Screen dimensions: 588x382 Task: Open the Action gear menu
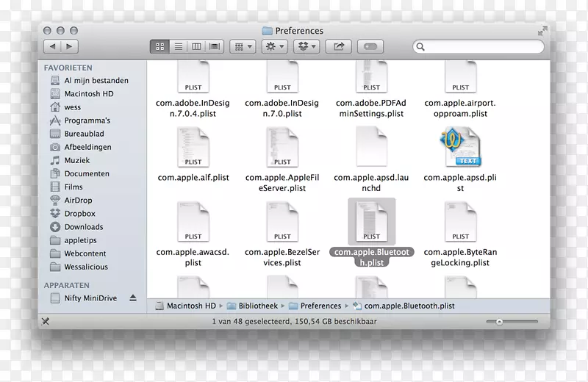(274, 46)
